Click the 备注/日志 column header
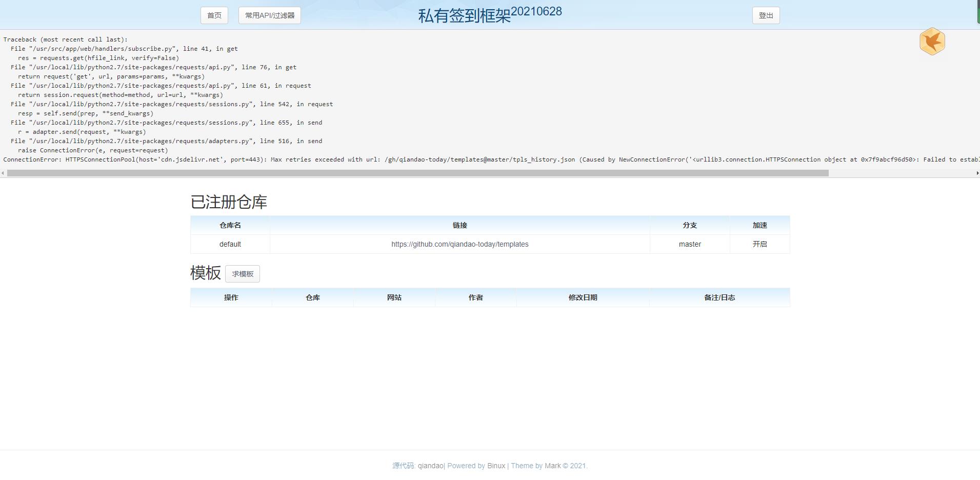Screen dimensions: 980x480 [x=720, y=297]
